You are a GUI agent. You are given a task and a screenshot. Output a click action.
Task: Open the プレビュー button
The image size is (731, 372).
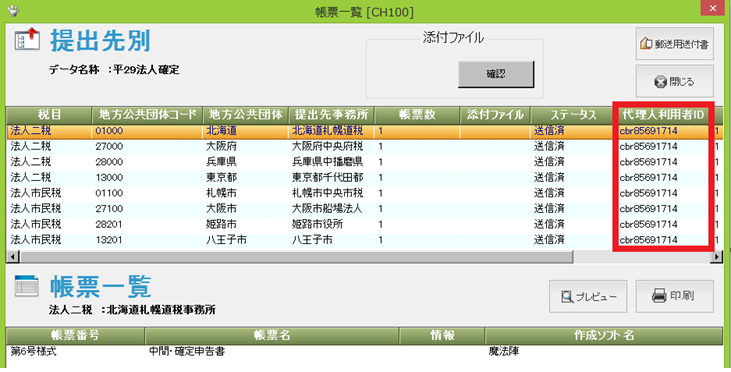tap(588, 296)
